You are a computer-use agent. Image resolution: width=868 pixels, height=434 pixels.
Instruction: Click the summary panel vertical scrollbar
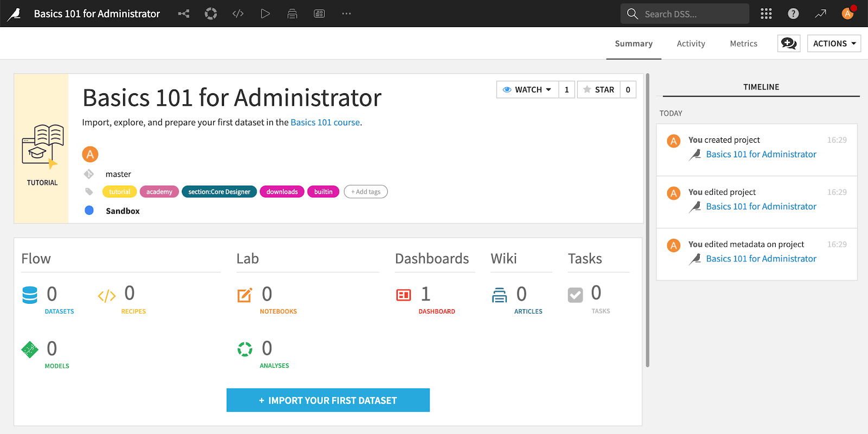tap(648, 220)
